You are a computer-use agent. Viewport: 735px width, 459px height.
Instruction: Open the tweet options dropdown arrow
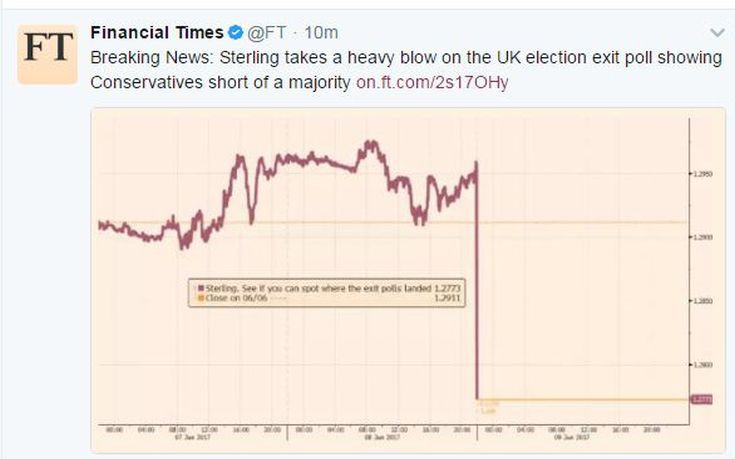pyautogui.click(x=716, y=33)
